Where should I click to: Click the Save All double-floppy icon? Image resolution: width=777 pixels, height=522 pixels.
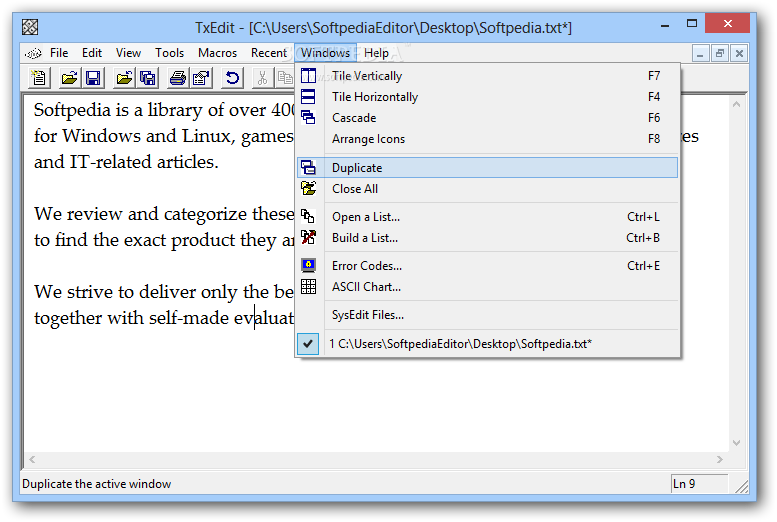coord(148,78)
